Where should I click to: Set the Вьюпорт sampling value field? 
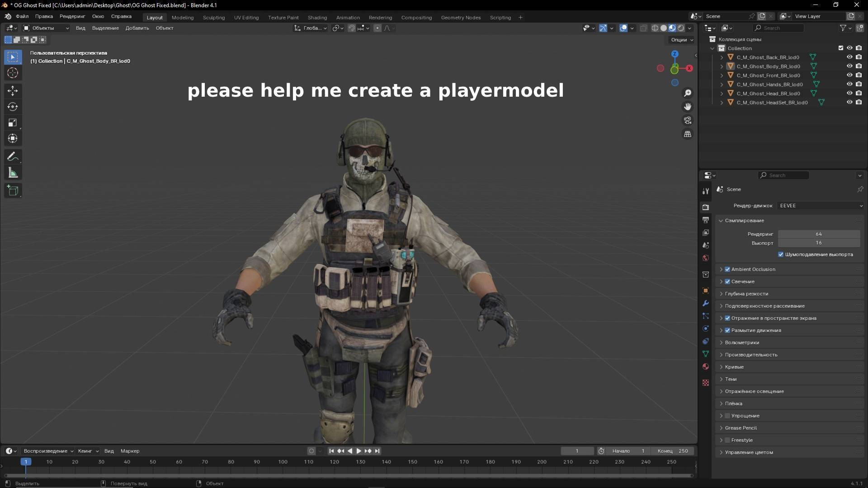tap(818, 243)
